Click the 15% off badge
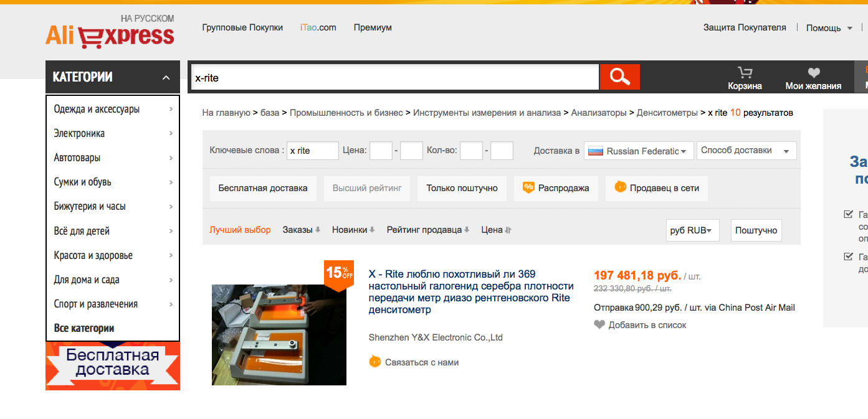The image size is (868, 419). coord(339,275)
